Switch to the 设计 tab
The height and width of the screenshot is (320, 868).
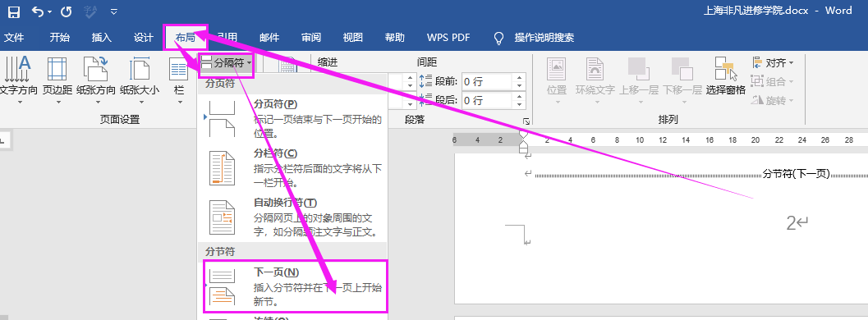(x=144, y=38)
